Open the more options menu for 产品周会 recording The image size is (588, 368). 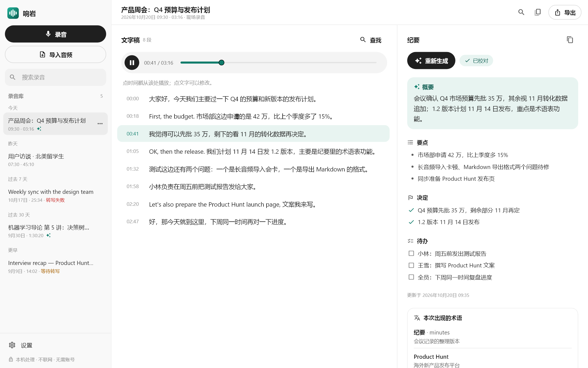pos(100,124)
